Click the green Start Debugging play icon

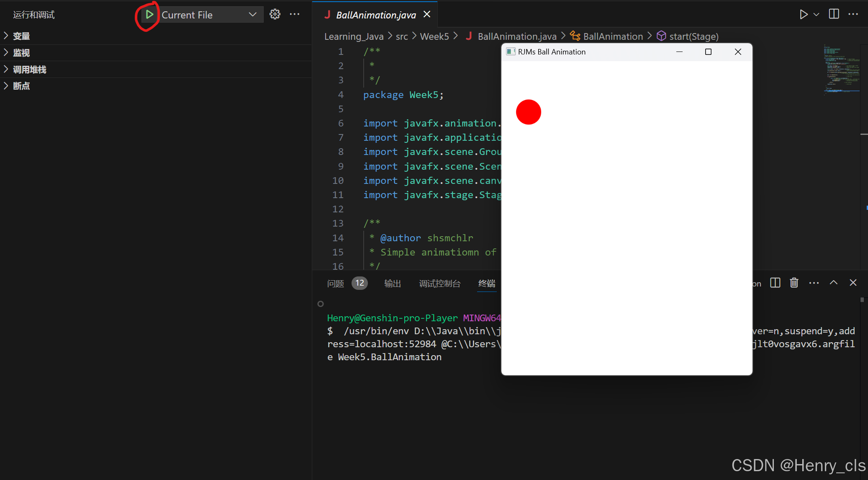tap(149, 15)
